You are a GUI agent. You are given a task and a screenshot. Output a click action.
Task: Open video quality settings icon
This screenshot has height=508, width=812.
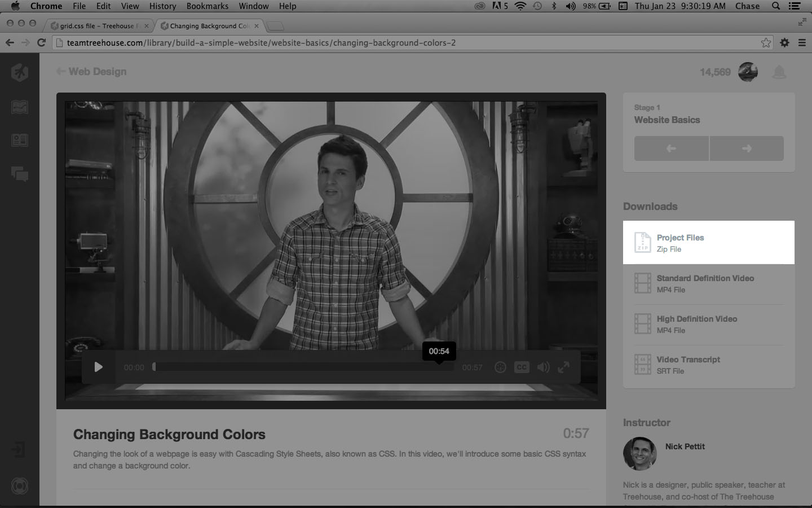[500, 367]
